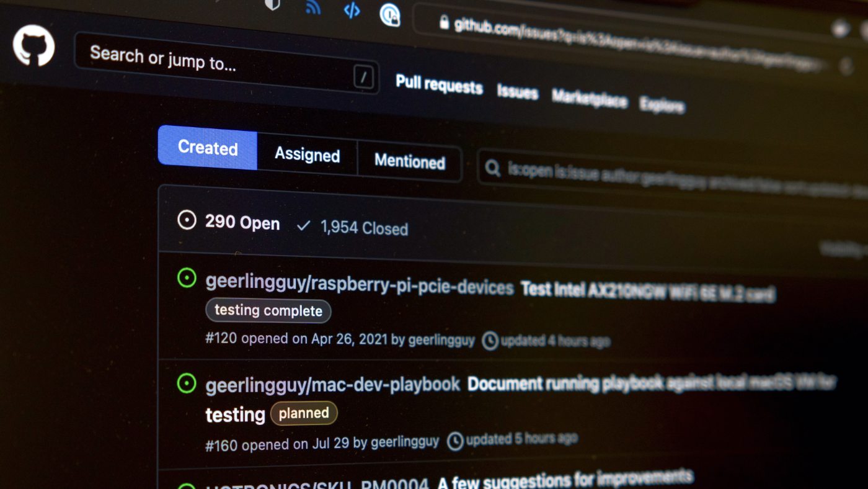This screenshot has width=868, height=489.
Task: Click the slash shortcut key hint
Action: (363, 78)
